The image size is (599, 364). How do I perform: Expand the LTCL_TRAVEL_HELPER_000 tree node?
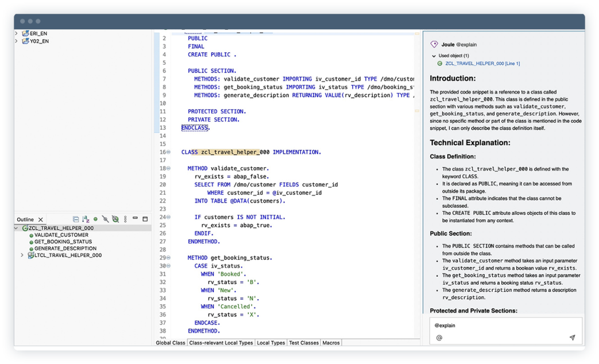click(x=22, y=255)
